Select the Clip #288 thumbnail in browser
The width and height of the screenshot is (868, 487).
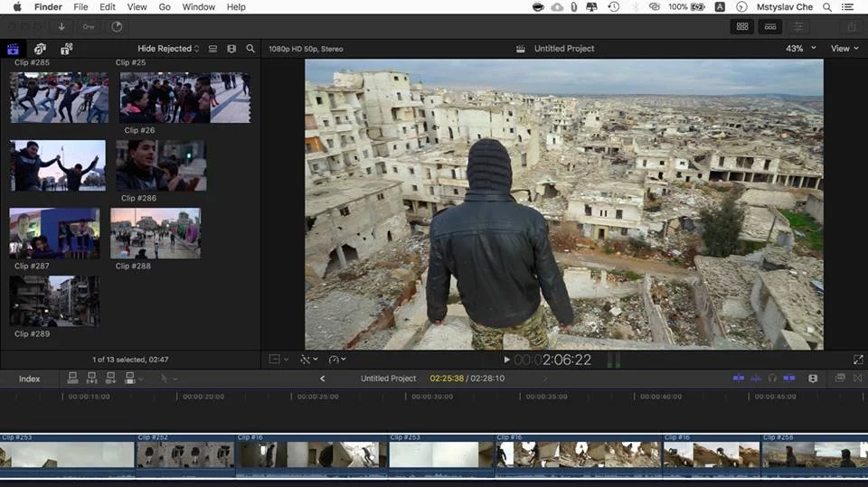156,234
